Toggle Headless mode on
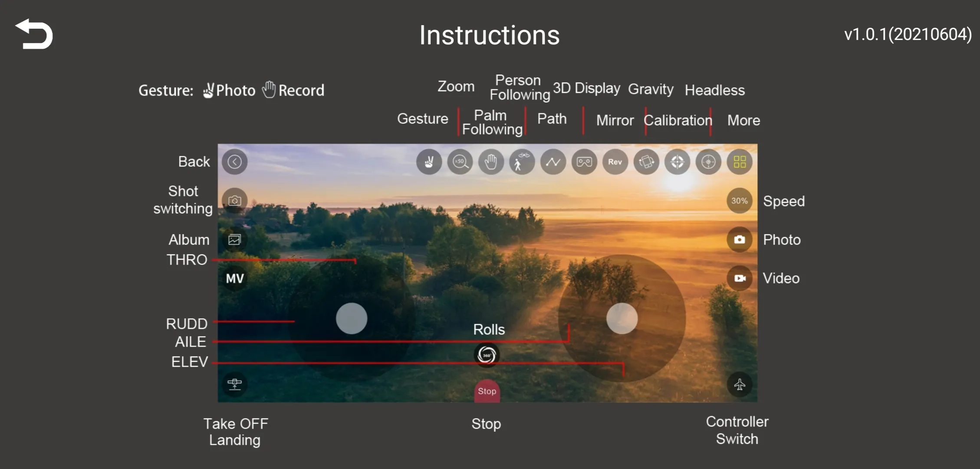 pyautogui.click(x=707, y=162)
